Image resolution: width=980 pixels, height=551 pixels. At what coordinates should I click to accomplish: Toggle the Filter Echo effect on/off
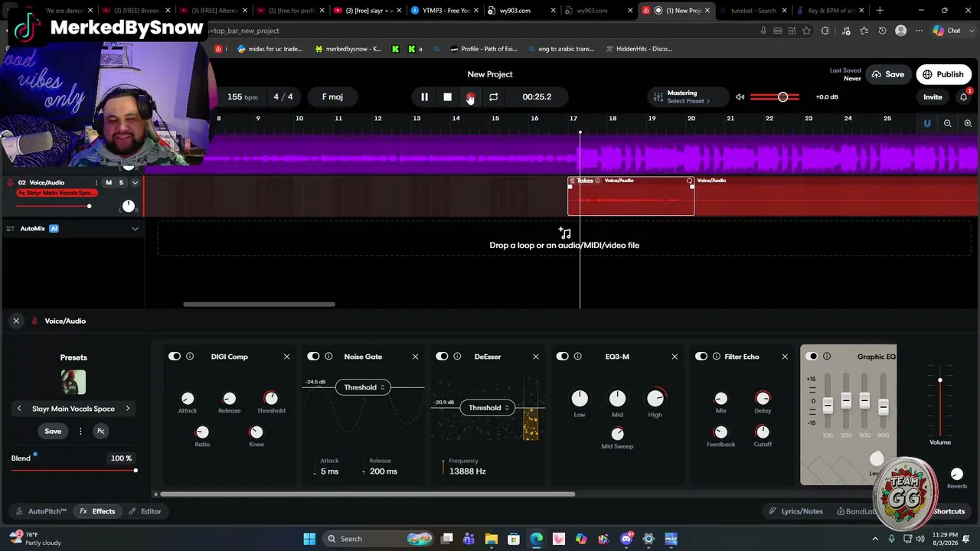701,357
